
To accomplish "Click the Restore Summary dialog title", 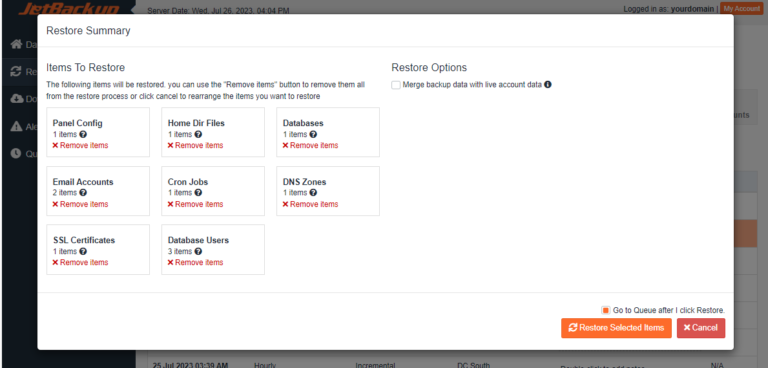I will coord(88,31).
